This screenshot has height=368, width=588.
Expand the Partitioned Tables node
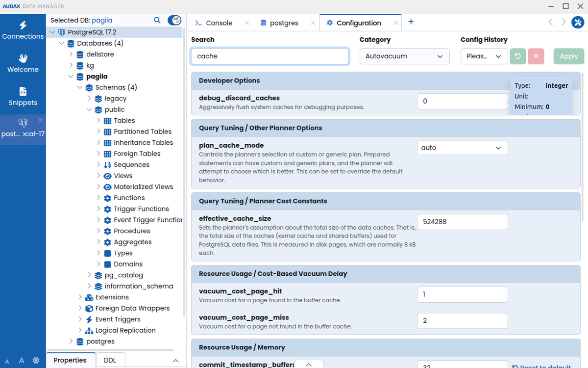98,131
